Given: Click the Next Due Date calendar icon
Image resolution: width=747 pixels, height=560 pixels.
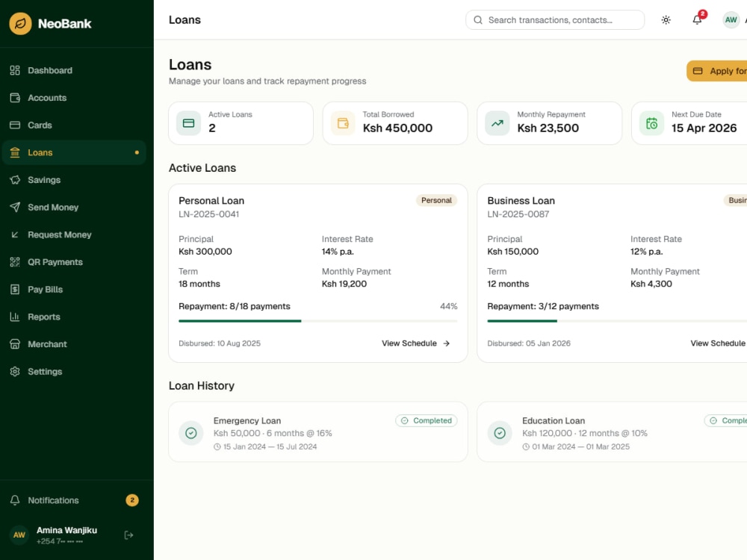Looking at the screenshot, I should tap(651, 123).
